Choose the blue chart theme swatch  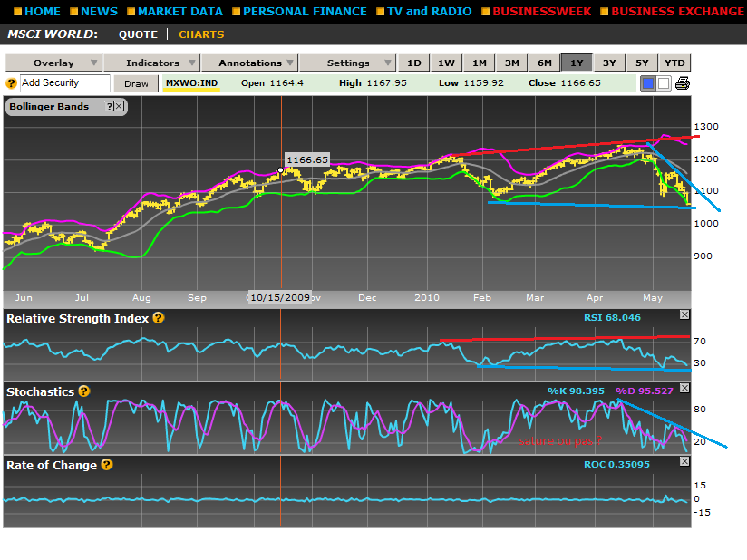[648, 83]
